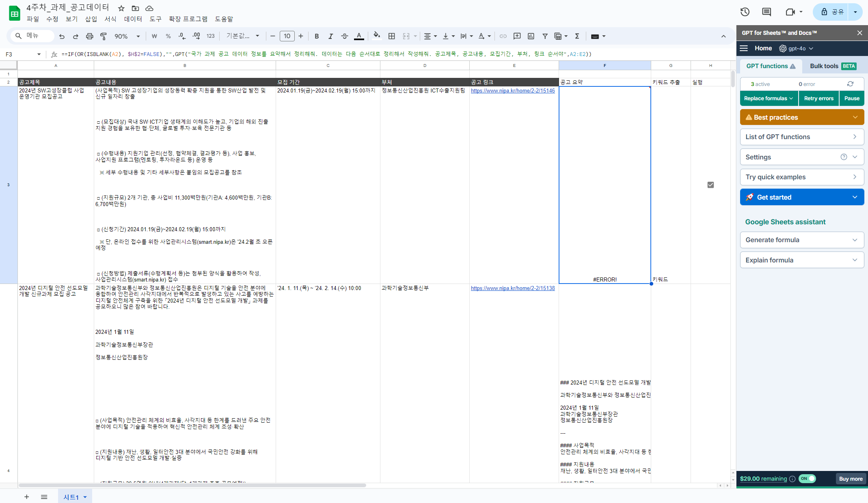
Task: Create a filter with funnel icon
Action: 545,37
